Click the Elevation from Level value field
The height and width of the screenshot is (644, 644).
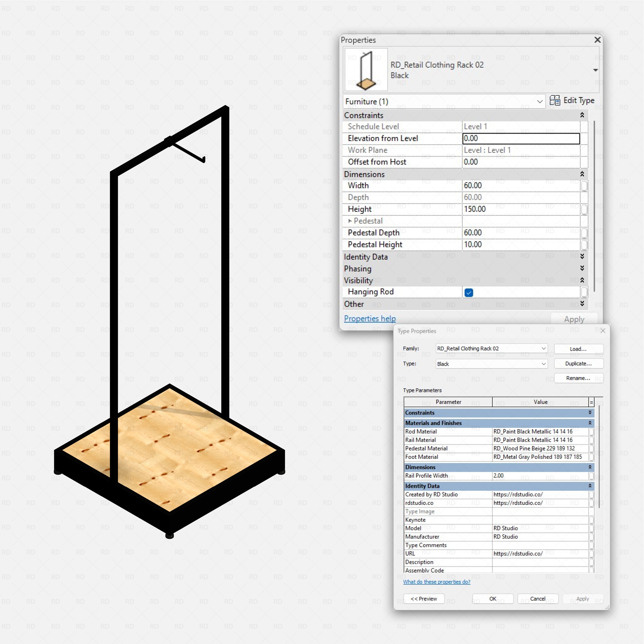pos(521,138)
